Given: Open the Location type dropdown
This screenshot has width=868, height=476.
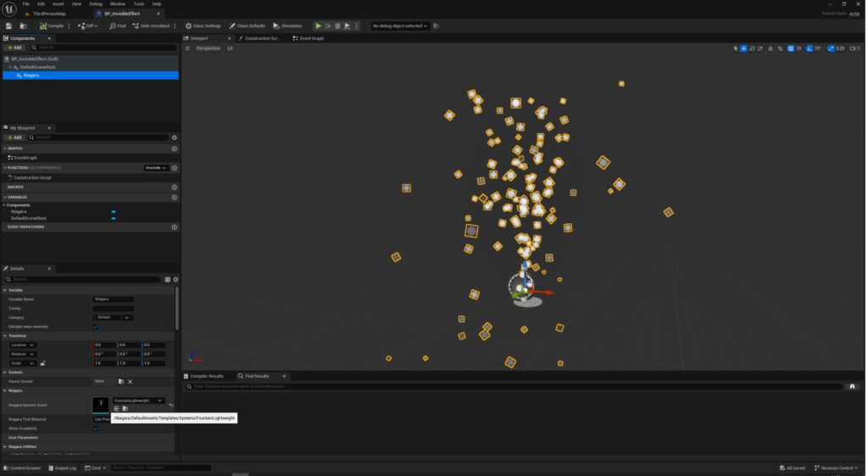Looking at the screenshot, I should pos(22,345).
